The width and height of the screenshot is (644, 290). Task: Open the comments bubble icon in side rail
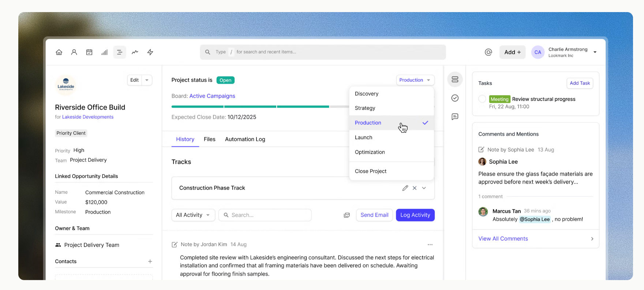[455, 117]
